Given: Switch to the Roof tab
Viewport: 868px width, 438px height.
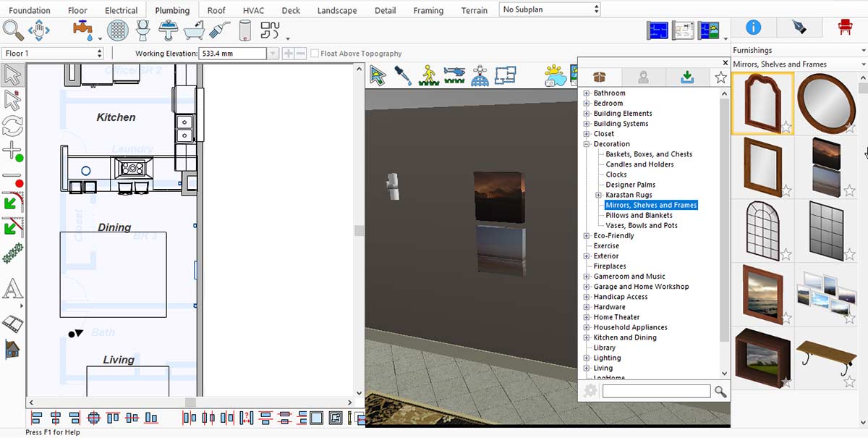Looking at the screenshot, I should coord(216,10).
